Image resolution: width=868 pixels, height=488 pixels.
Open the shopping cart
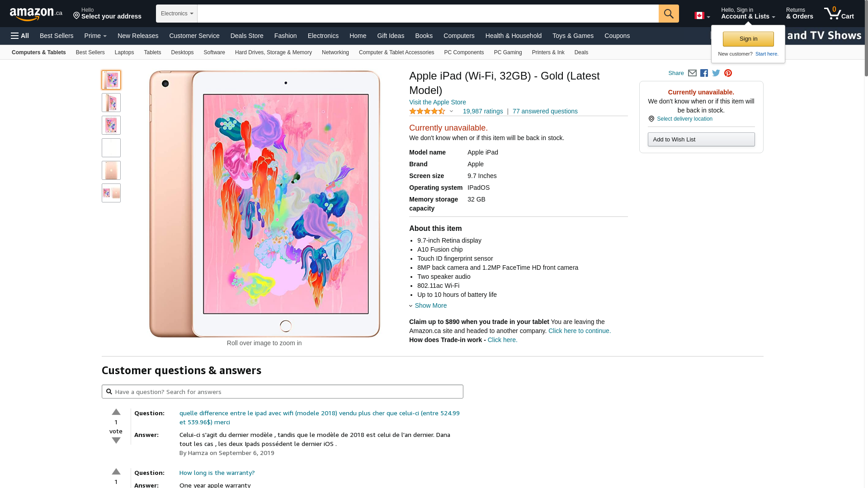[x=839, y=14]
